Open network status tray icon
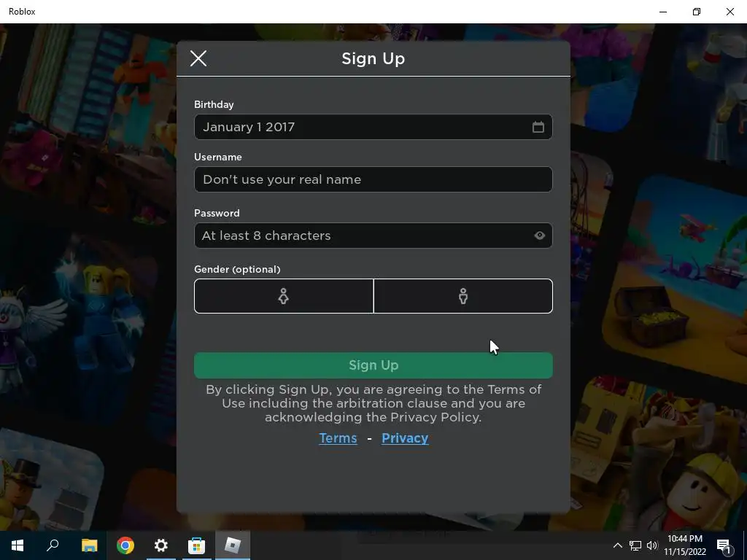Image resolution: width=747 pixels, height=560 pixels. [635, 545]
